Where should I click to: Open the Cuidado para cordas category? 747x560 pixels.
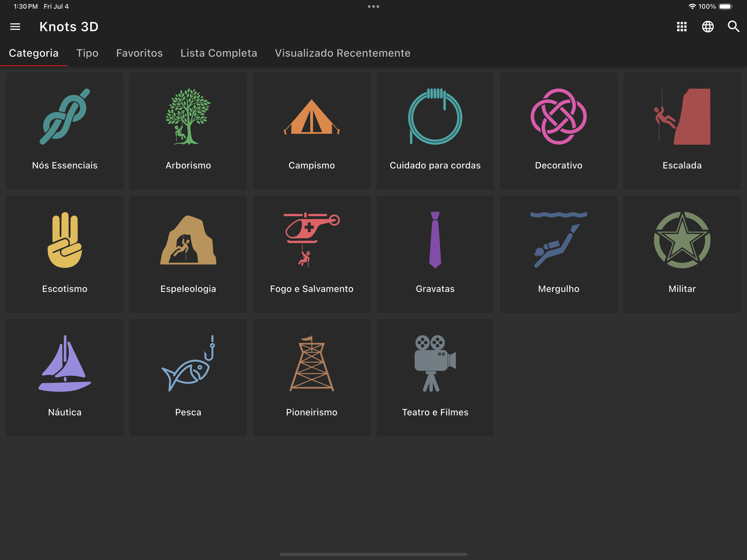point(435,131)
